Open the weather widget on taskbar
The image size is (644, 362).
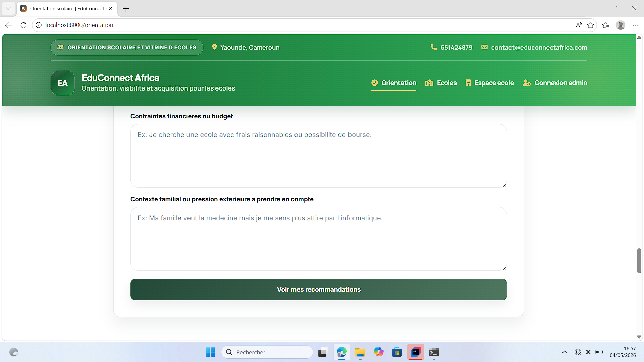pos(14,352)
